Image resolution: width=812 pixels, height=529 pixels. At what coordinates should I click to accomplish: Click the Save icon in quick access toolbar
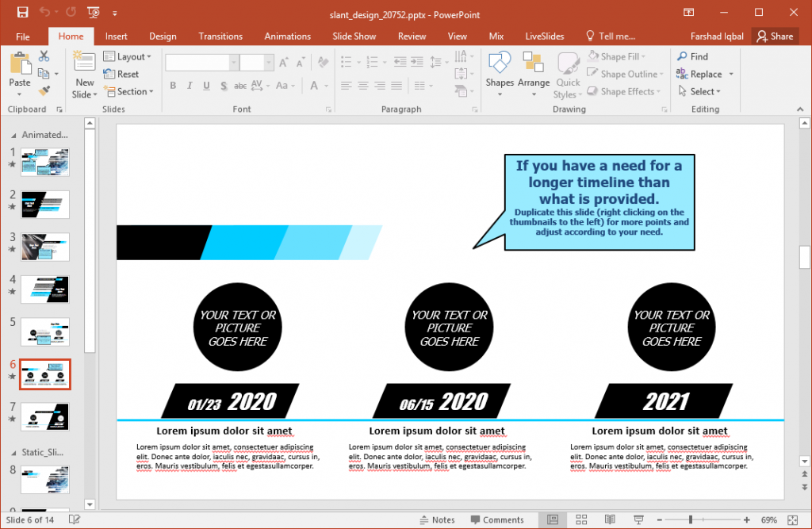point(22,13)
